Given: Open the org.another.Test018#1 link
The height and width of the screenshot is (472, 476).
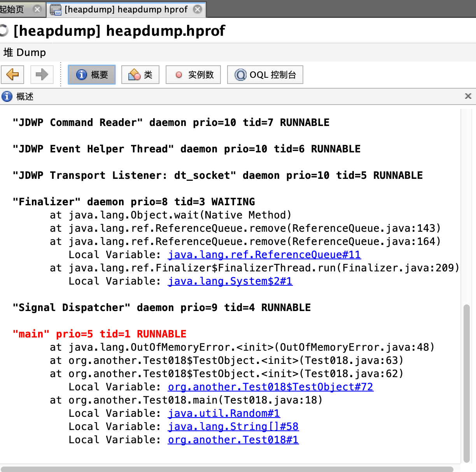Looking at the screenshot, I should tap(233, 440).
